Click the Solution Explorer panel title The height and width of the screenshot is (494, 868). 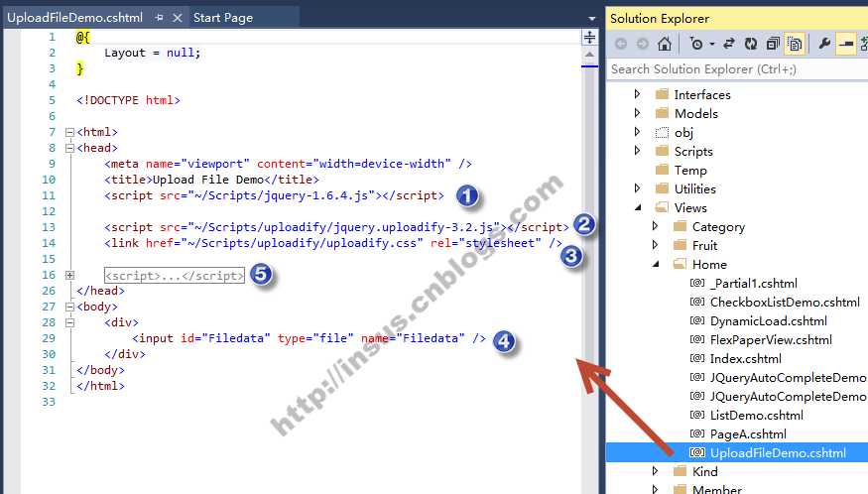click(x=660, y=18)
